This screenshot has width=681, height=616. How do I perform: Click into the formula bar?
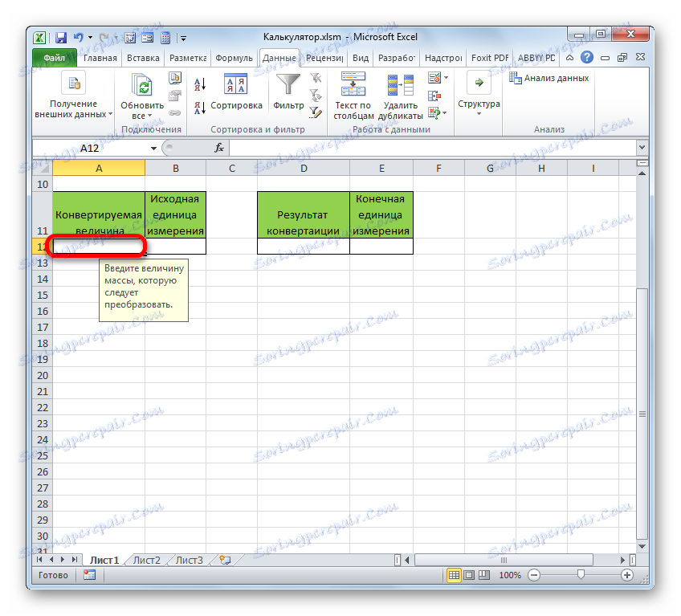(x=432, y=148)
